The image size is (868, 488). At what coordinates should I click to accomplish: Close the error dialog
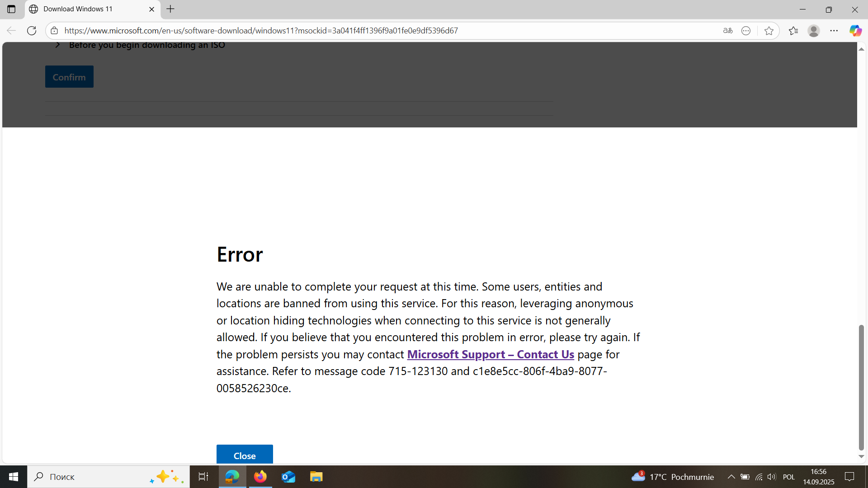(245, 455)
